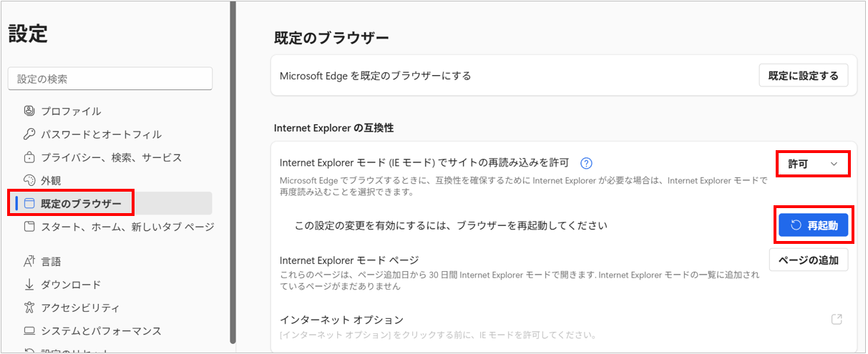The height and width of the screenshot is (354, 868).
Task: Click the 既定に設定する button
Action: [x=803, y=76]
